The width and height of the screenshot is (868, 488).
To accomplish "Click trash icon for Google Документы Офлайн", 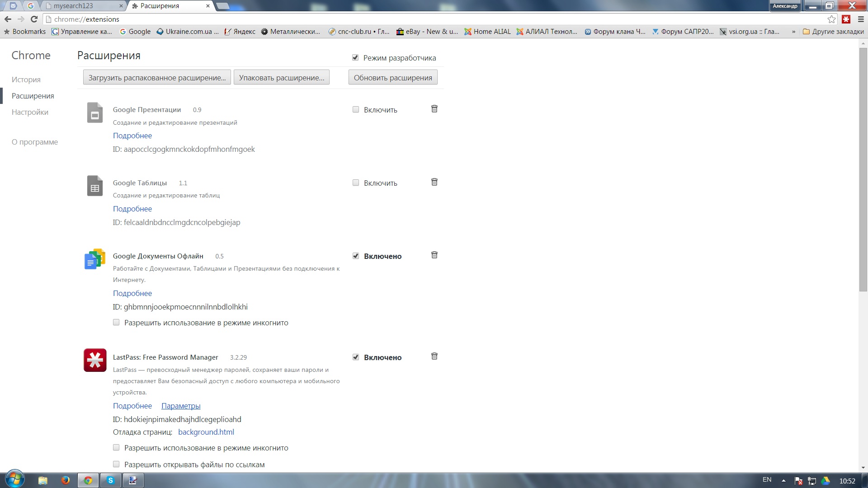I will pyautogui.click(x=434, y=255).
